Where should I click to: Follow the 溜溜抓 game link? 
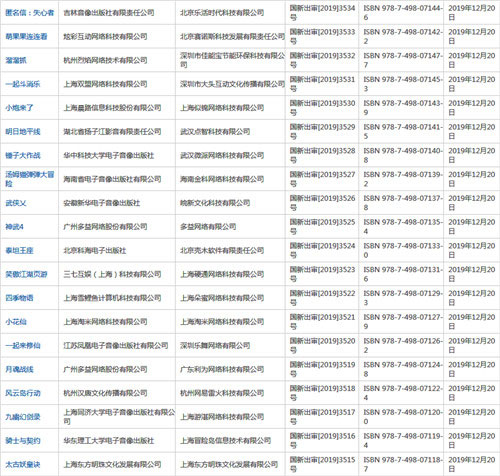coord(16,60)
